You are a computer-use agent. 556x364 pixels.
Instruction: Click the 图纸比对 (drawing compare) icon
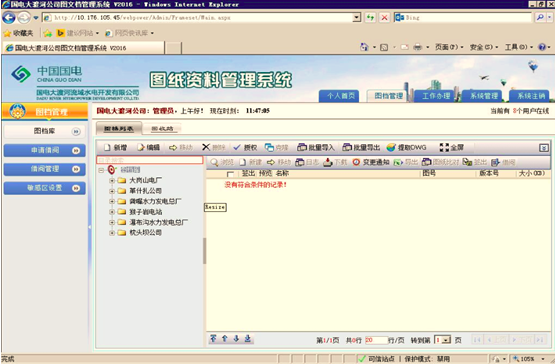pos(427,162)
